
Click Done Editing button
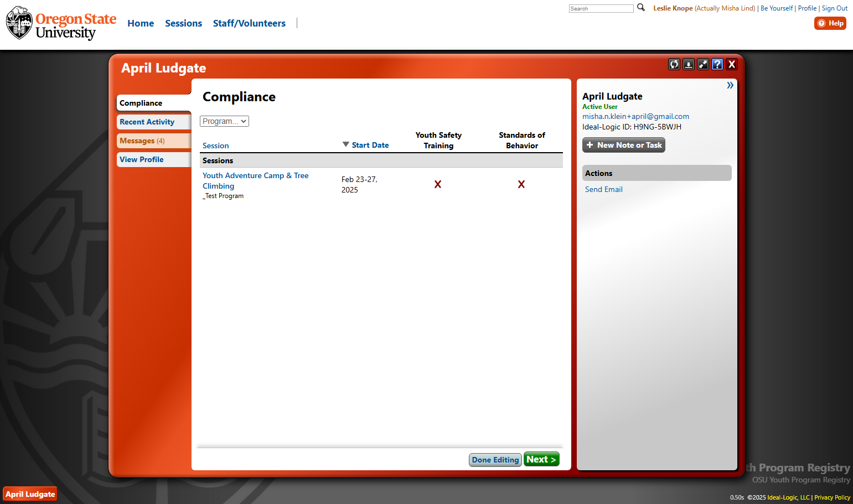click(495, 460)
